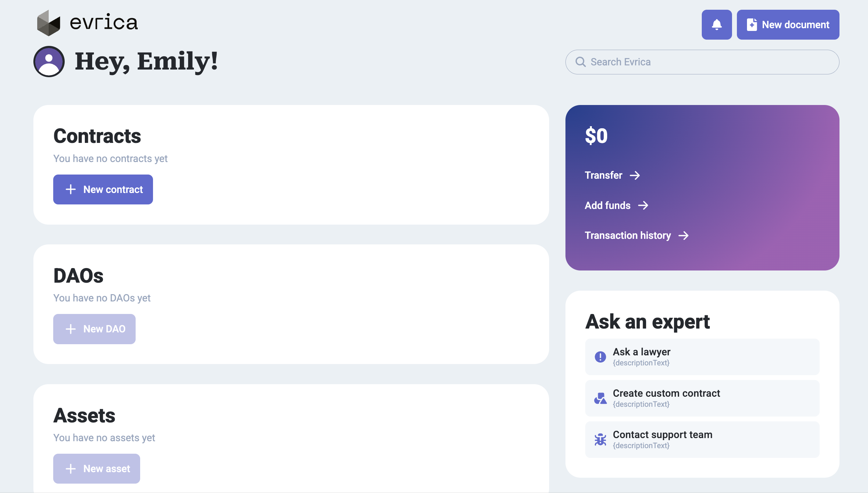The image size is (868, 493).
Task: Click 'You have no contracts yet' text
Action: coord(110,159)
